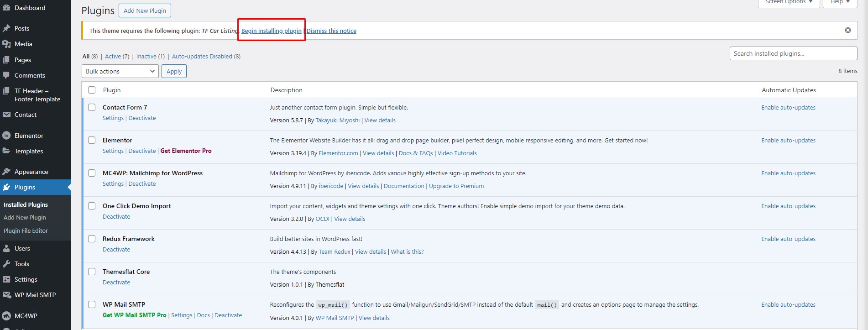
Task: Click the Appearance paintbrush icon
Action: click(x=6, y=172)
